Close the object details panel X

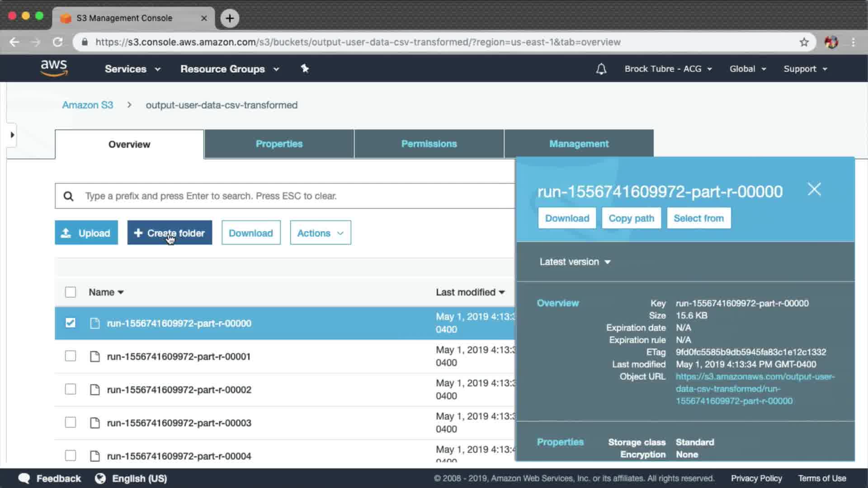(814, 189)
